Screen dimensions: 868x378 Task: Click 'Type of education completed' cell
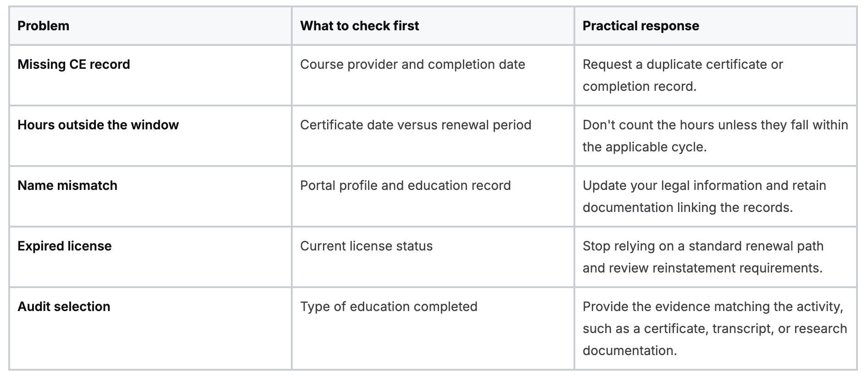coord(389,306)
